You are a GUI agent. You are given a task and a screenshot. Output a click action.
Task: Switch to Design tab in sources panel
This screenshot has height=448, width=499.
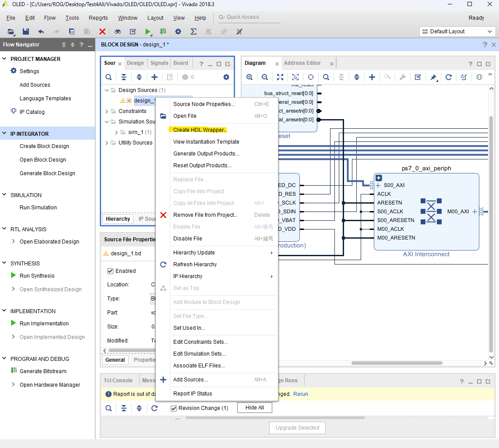[x=135, y=63]
